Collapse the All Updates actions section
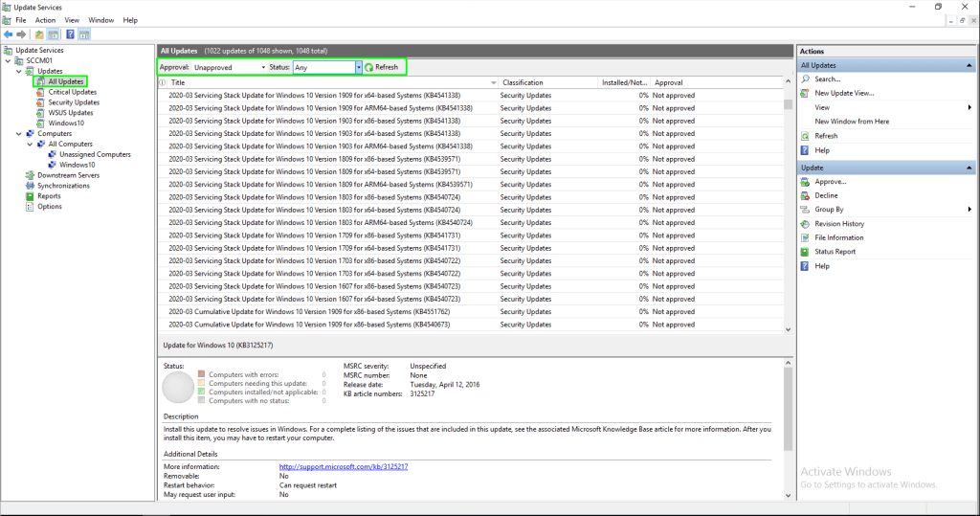Viewport: 980px width, 516px height. pos(969,65)
